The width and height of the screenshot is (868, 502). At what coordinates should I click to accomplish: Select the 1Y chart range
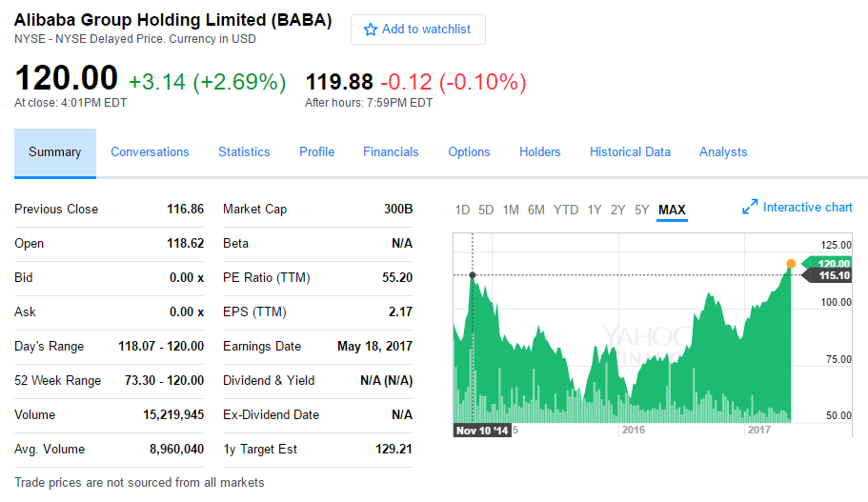(x=595, y=211)
